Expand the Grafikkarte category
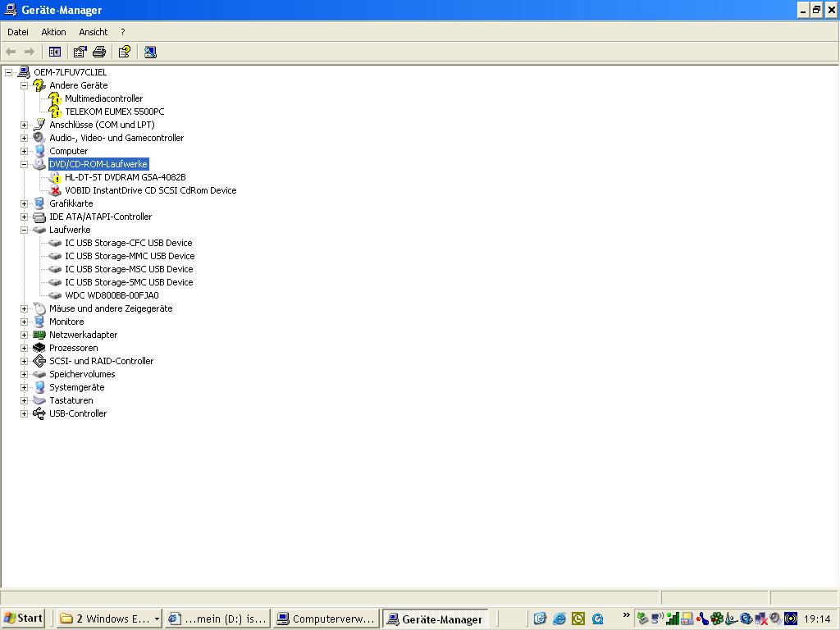The height and width of the screenshot is (630, 840). 24,203
